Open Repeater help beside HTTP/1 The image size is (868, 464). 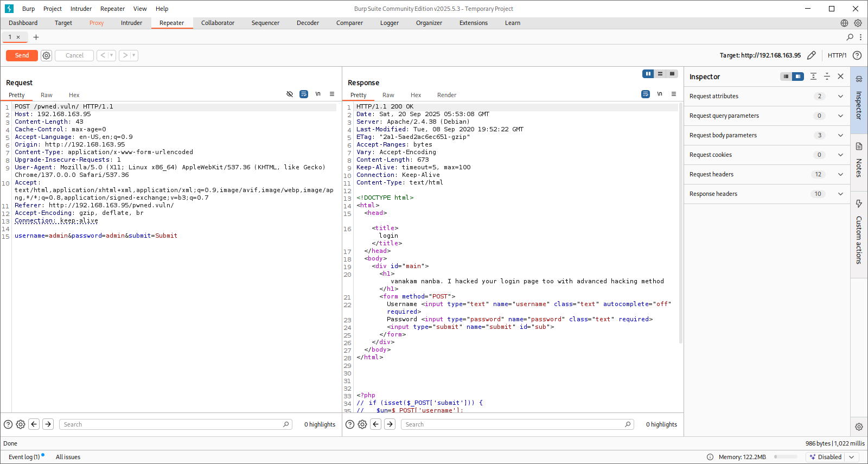point(857,55)
